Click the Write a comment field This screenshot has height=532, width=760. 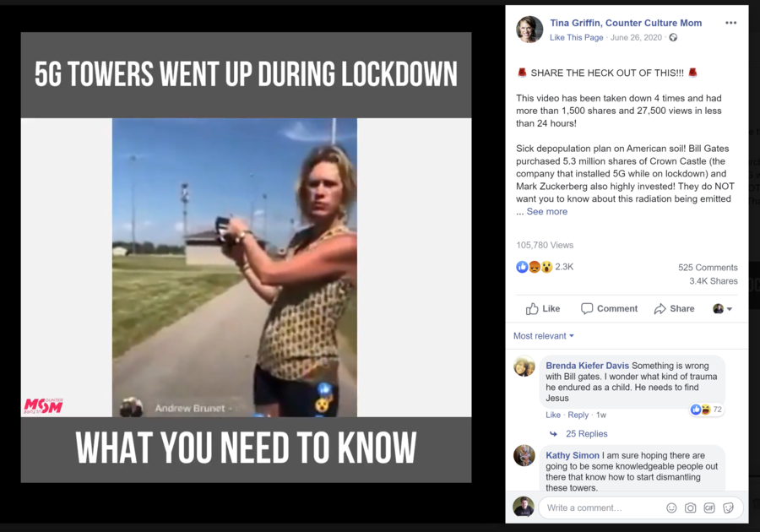(601, 508)
